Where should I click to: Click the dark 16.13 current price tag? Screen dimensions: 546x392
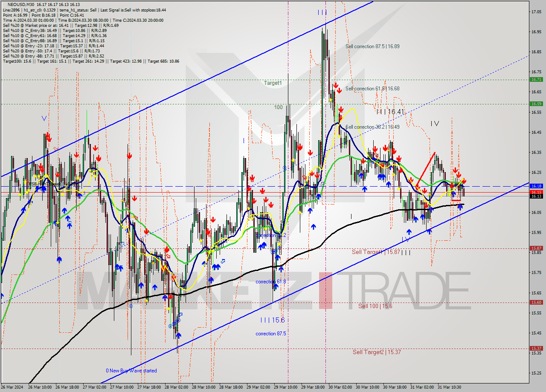(536, 196)
